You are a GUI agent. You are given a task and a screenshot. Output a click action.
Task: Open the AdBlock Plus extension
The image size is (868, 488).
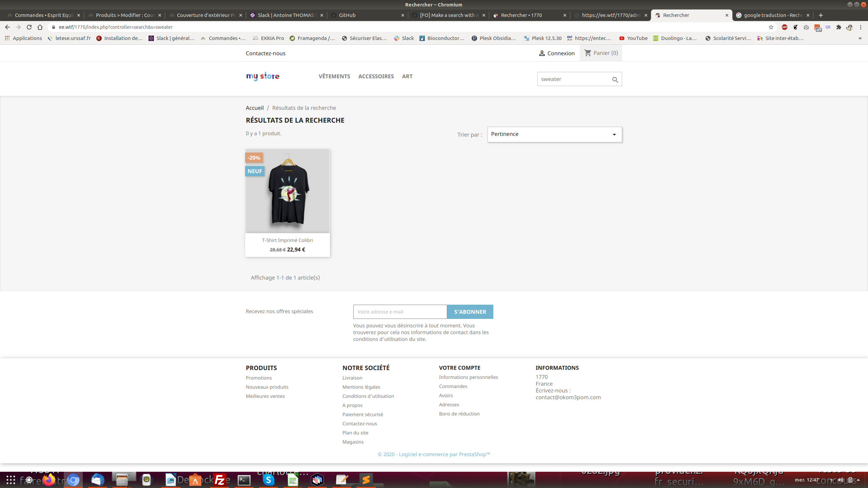point(784,27)
